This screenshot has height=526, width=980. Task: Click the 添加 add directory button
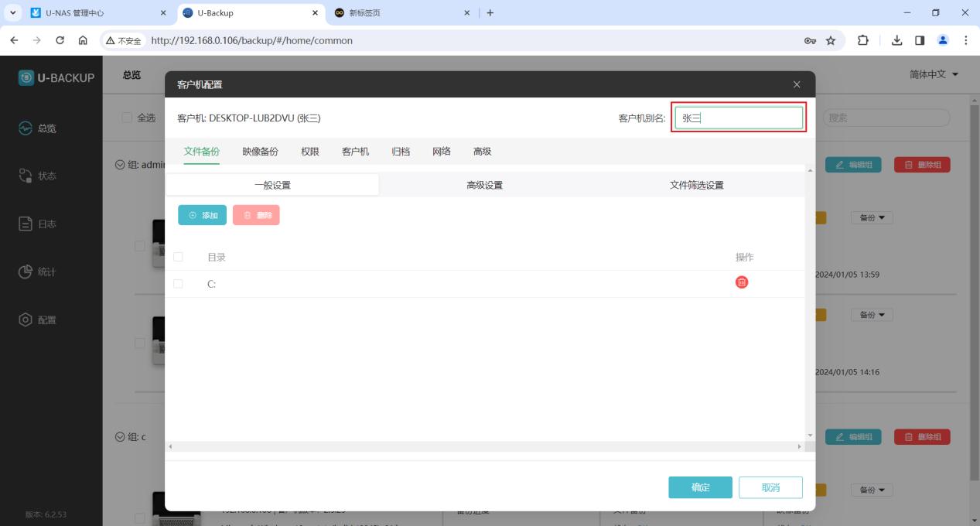click(x=203, y=215)
